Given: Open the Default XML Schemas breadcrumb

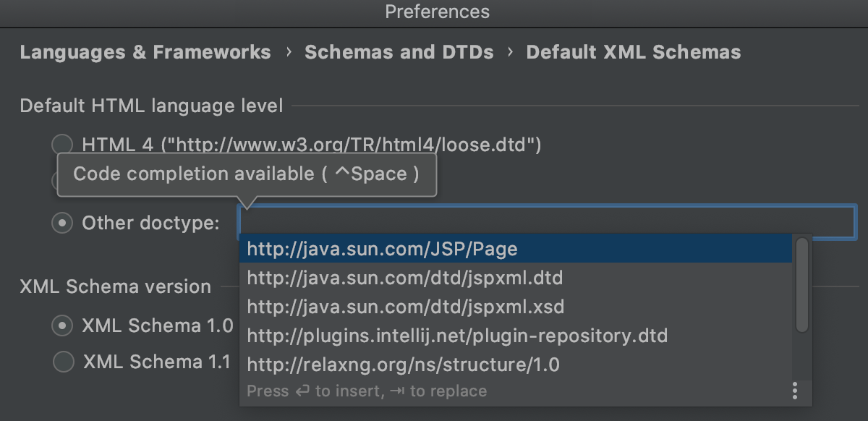Looking at the screenshot, I should 634,51.
